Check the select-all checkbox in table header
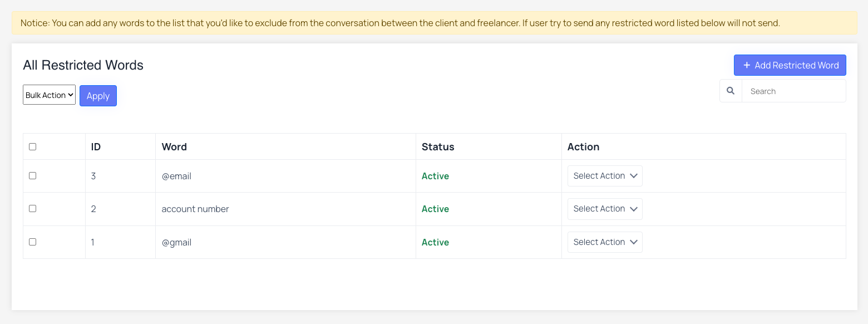Screen dimensions: 868x324 coord(32,146)
